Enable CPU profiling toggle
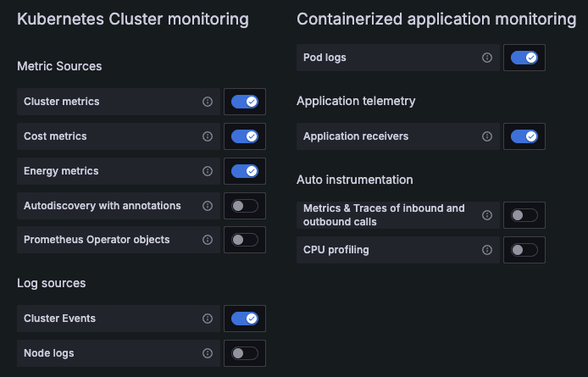 (524, 250)
